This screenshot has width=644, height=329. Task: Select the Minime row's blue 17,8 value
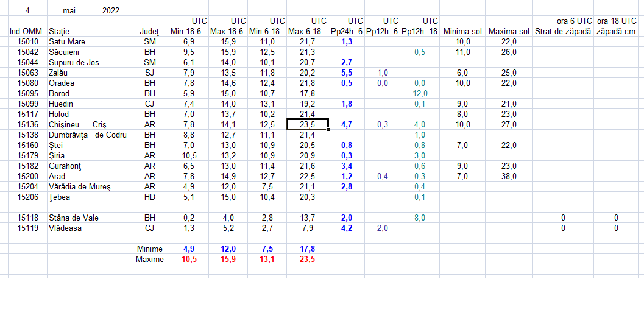(307, 249)
